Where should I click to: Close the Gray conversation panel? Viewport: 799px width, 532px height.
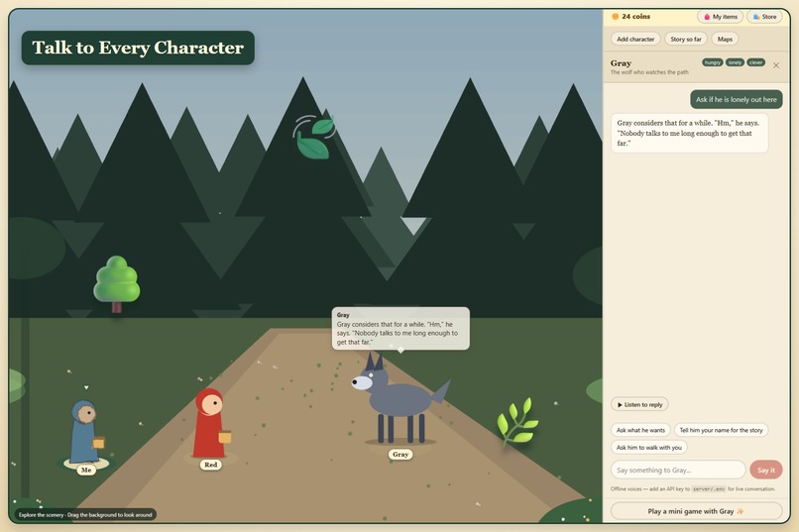pyautogui.click(x=775, y=65)
